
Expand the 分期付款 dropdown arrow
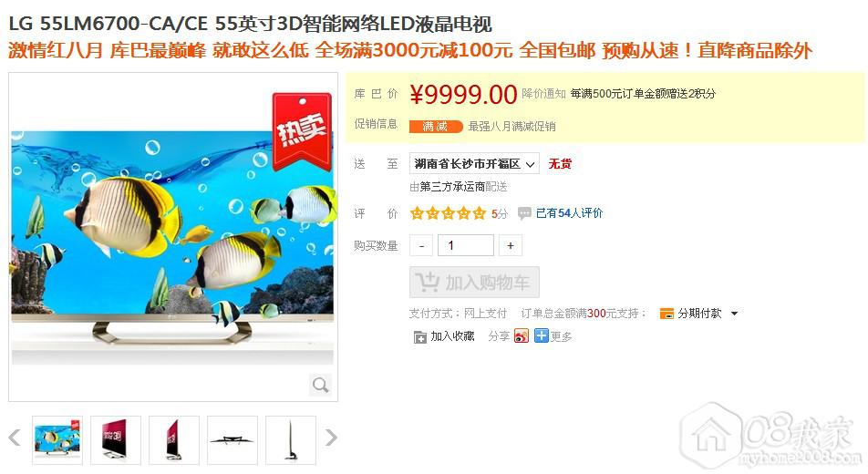pos(735,314)
